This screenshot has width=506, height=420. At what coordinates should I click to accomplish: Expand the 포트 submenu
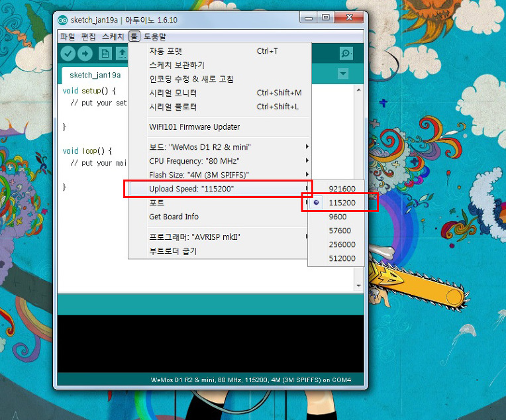pyautogui.click(x=220, y=203)
